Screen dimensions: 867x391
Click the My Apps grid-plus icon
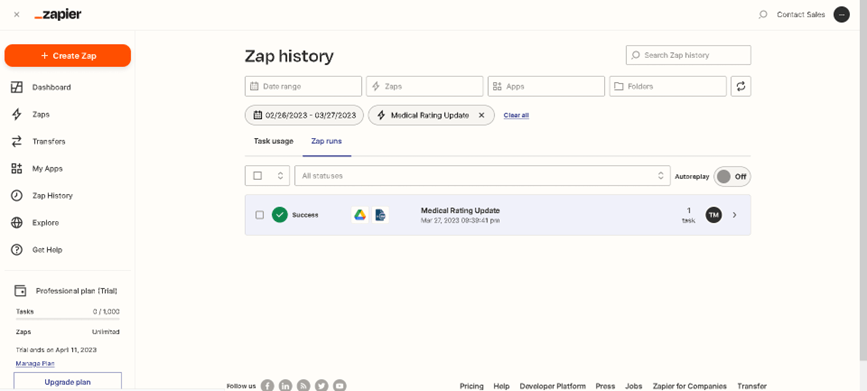click(17, 168)
